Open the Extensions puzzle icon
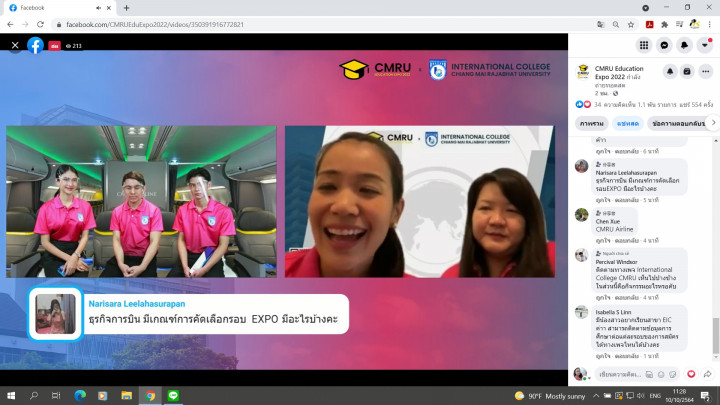This screenshot has height=405, width=720. (x=664, y=24)
